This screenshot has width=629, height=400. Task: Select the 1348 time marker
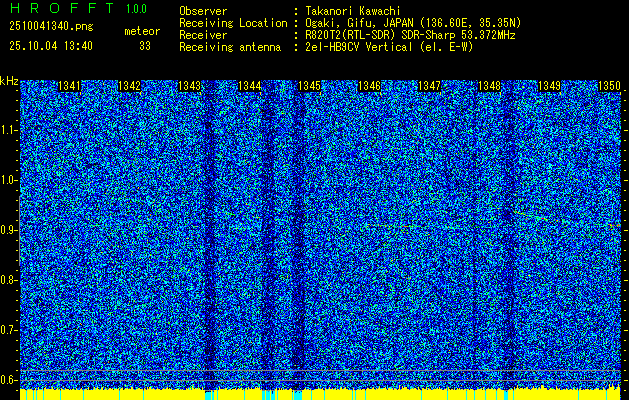click(x=490, y=86)
